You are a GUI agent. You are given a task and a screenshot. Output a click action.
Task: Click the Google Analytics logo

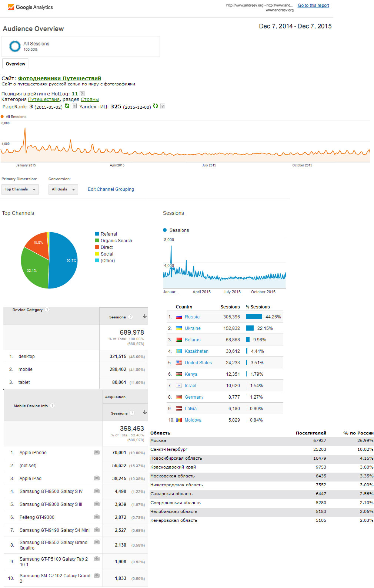pos(30,7)
